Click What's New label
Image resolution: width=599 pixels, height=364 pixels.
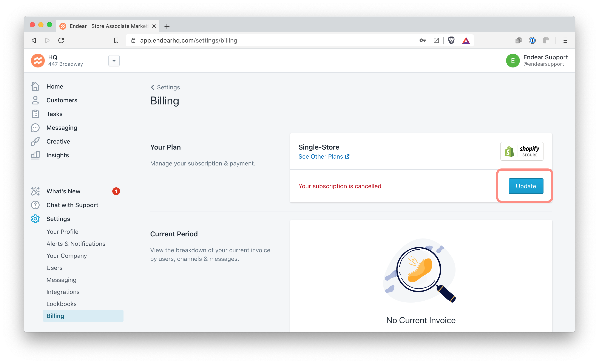pos(63,191)
